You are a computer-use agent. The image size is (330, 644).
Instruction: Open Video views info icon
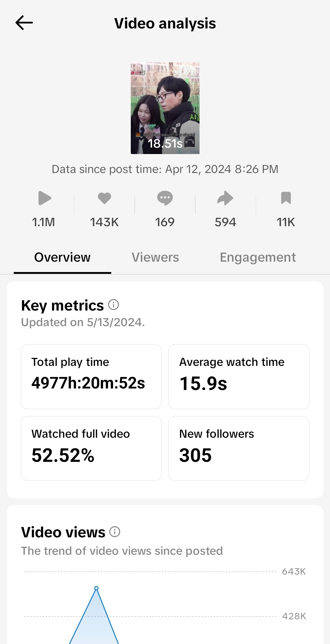[115, 532]
